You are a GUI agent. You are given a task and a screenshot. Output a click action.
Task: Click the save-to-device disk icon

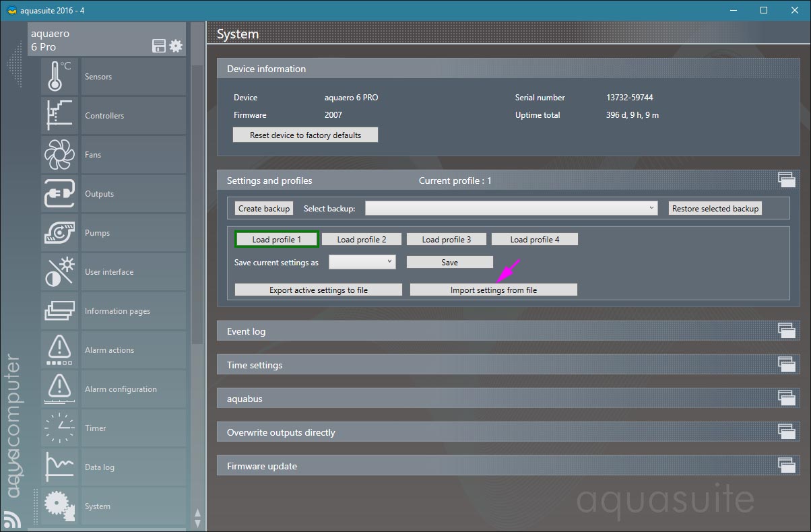coord(159,46)
